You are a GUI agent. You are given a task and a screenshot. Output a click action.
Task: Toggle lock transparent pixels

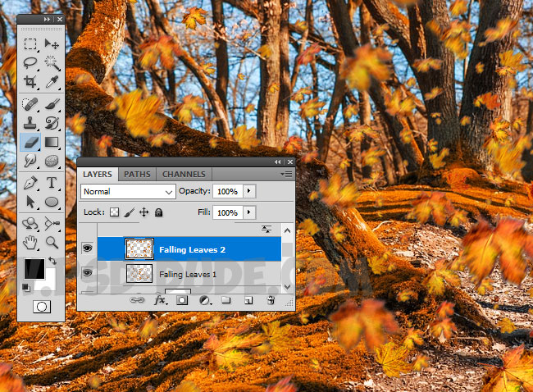point(115,212)
